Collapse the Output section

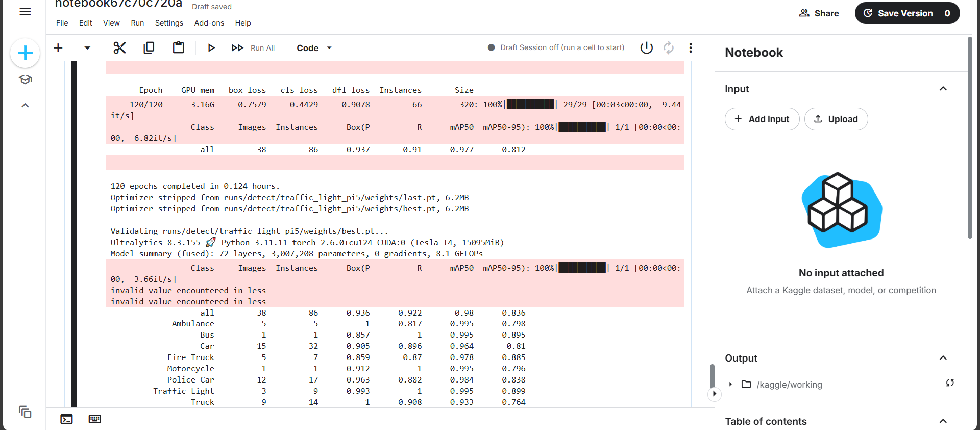pyautogui.click(x=943, y=358)
